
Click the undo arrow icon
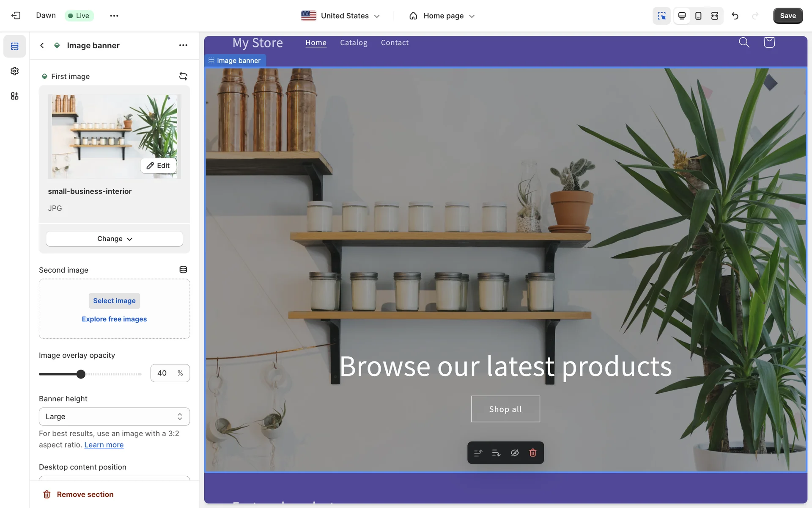(735, 16)
